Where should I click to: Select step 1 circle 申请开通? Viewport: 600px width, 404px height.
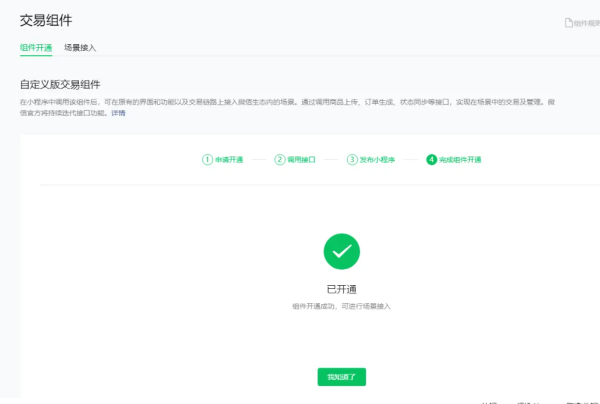point(207,159)
